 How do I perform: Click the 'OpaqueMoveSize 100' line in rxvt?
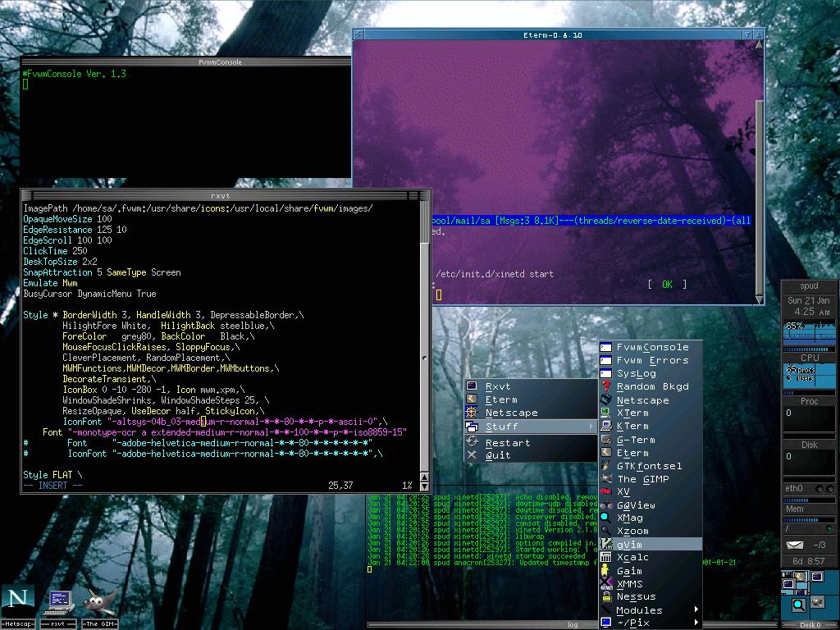tap(67, 218)
